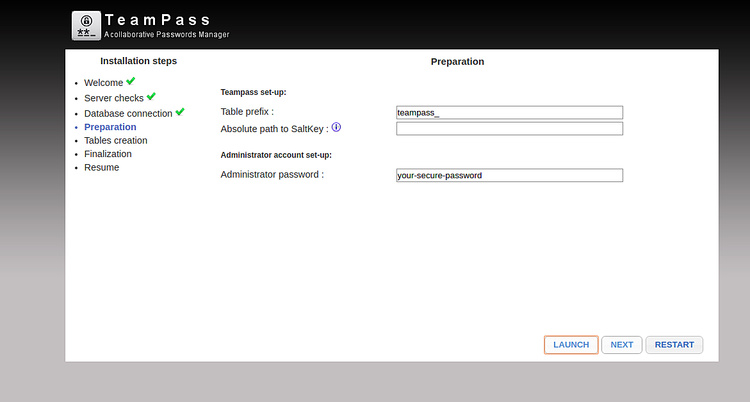Select the Server checks step
750x402 pixels.
point(113,98)
